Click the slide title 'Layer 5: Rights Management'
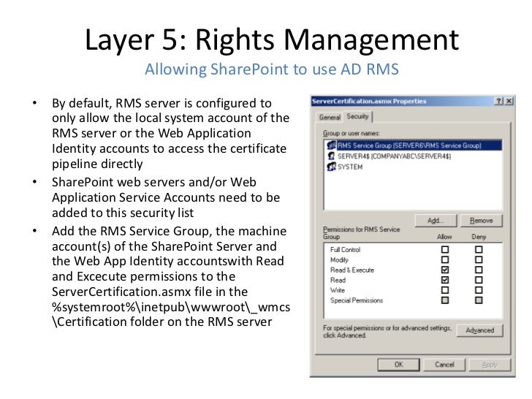The width and height of the screenshot is (532, 399). pyautogui.click(x=272, y=40)
